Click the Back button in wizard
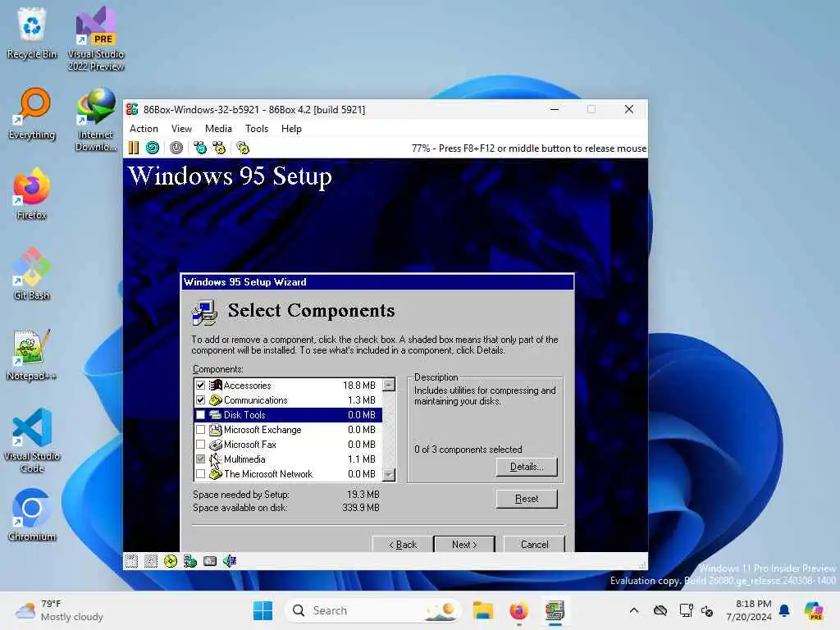 coord(402,544)
